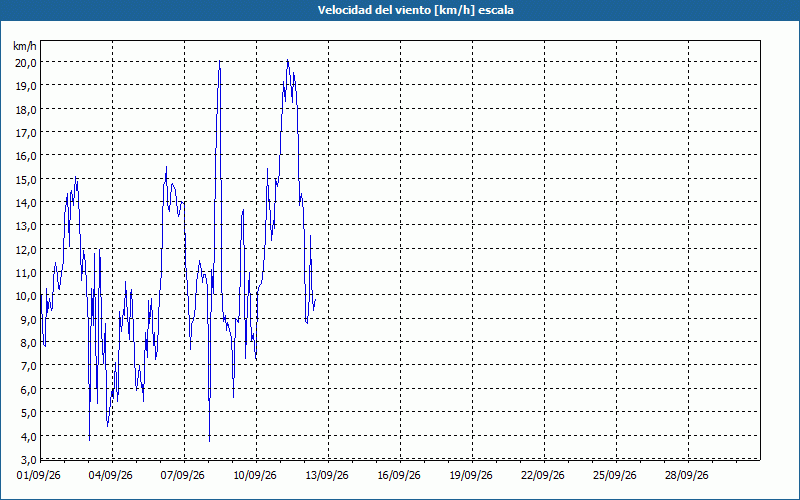Click the 4,0 y-axis value
The height and width of the screenshot is (500, 800).
pyautogui.click(x=29, y=437)
